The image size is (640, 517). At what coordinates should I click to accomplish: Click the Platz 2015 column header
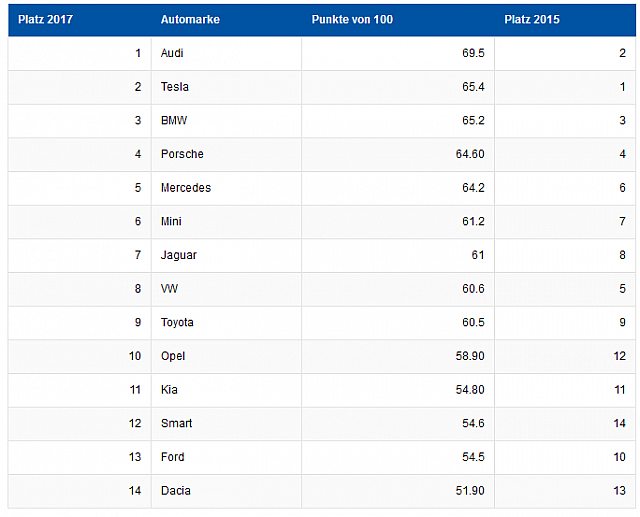(532, 20)
